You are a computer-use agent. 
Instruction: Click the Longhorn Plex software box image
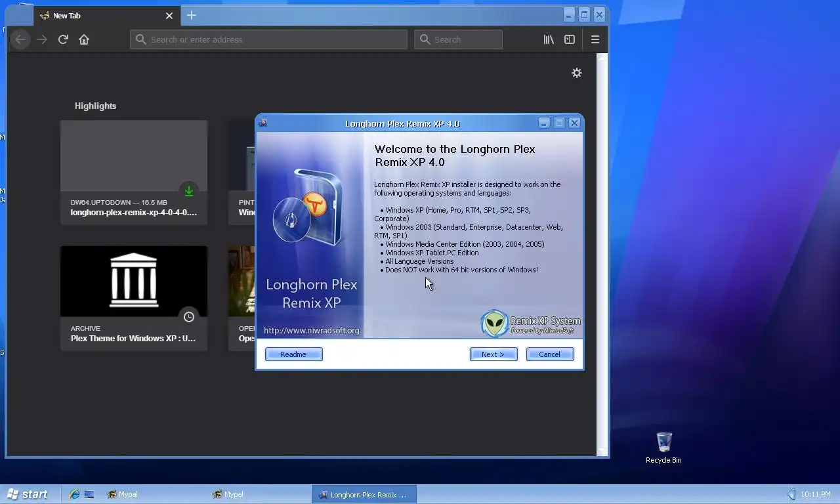pos(309,207)
